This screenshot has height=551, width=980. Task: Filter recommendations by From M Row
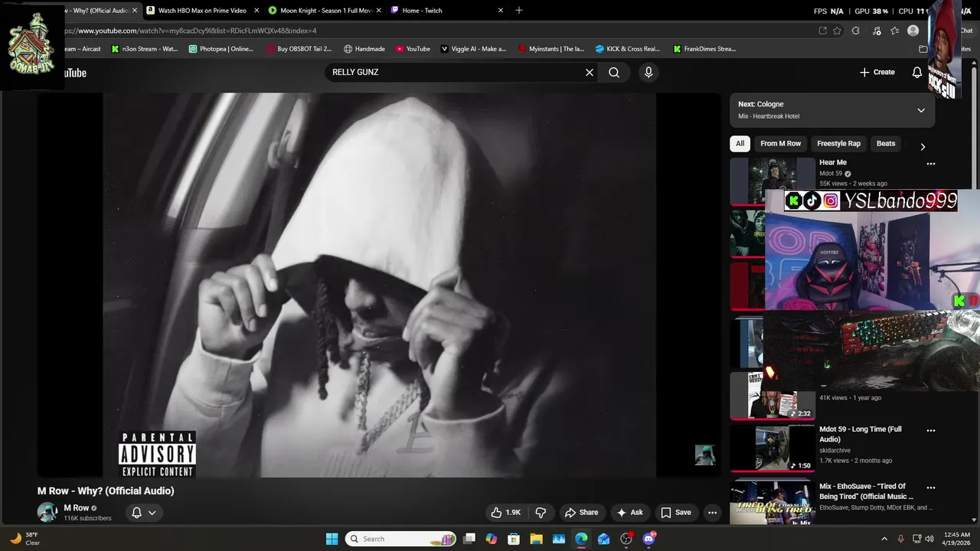(x=780, y=144)
